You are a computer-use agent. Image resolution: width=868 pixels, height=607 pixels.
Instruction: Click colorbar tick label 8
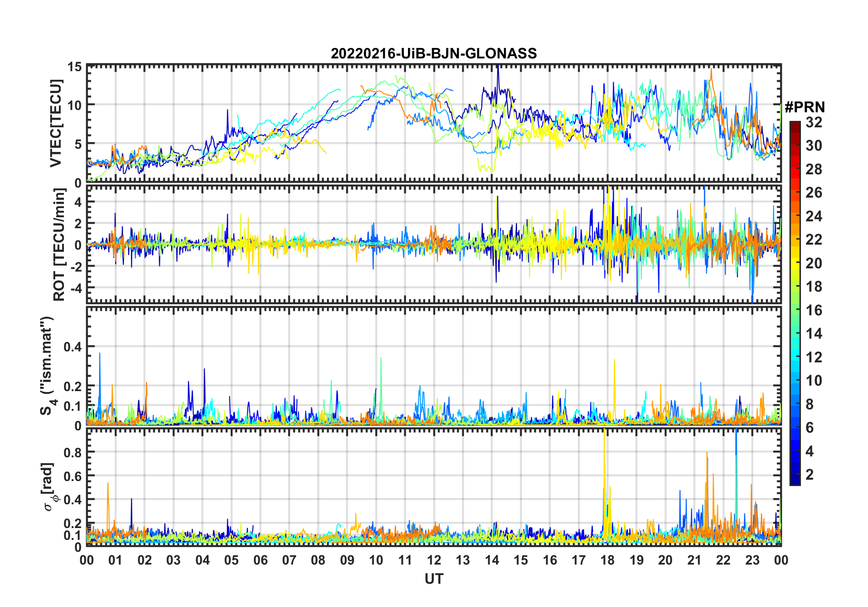click(810, 404)
